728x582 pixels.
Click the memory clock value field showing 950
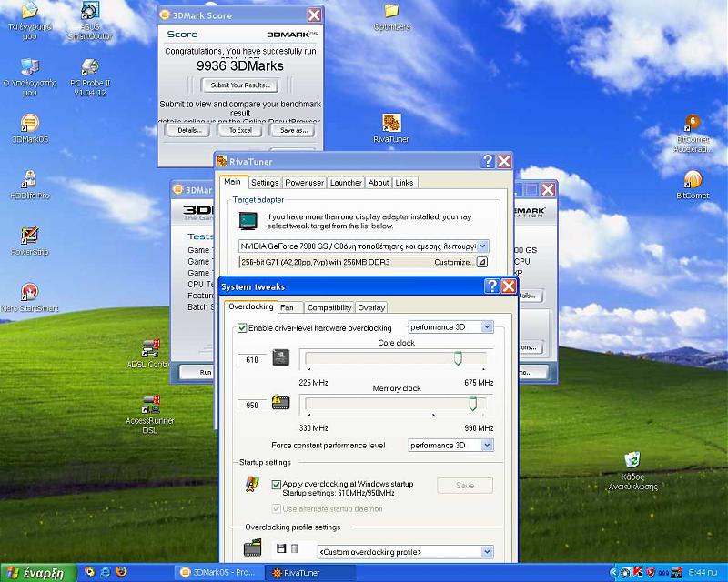click(x=252, y=406)
